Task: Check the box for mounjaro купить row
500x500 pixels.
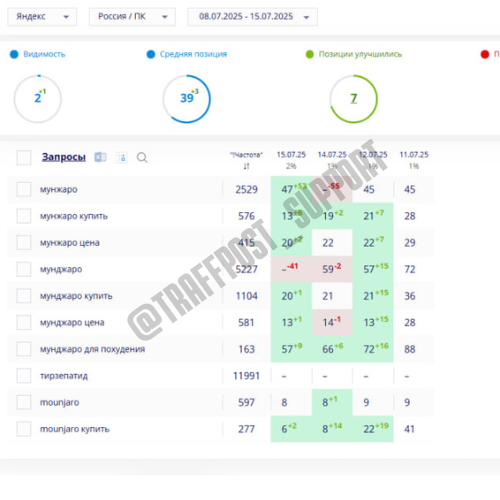Action: click(x=24, y=429)
